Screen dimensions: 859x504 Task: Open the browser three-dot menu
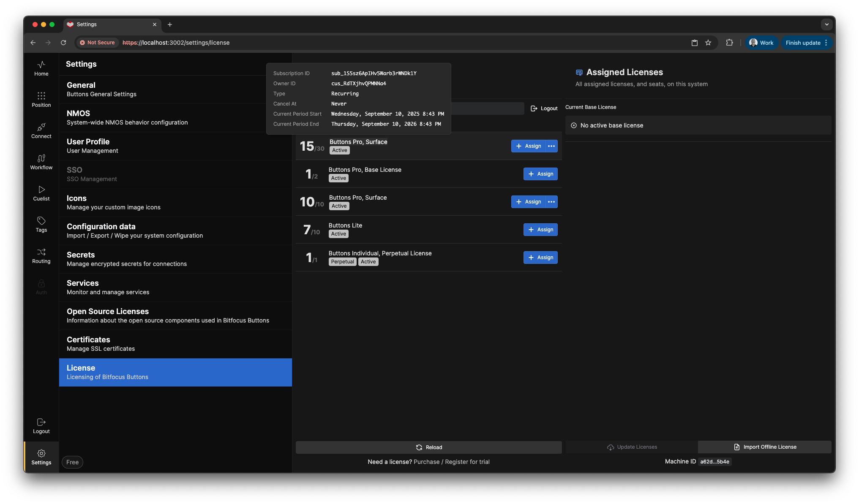826,43
